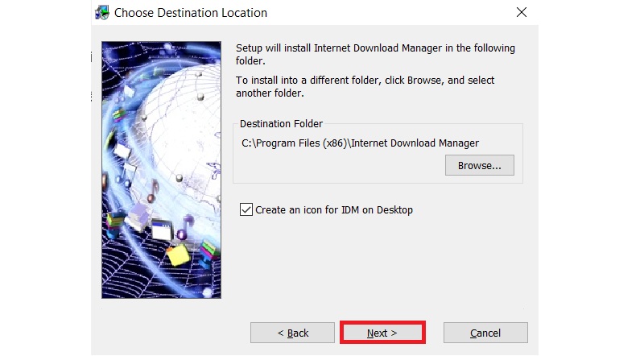Click the 'Destination Folder' group label
Image resolution: width=644 pixels, height=356 pixels.
(281, 124)
